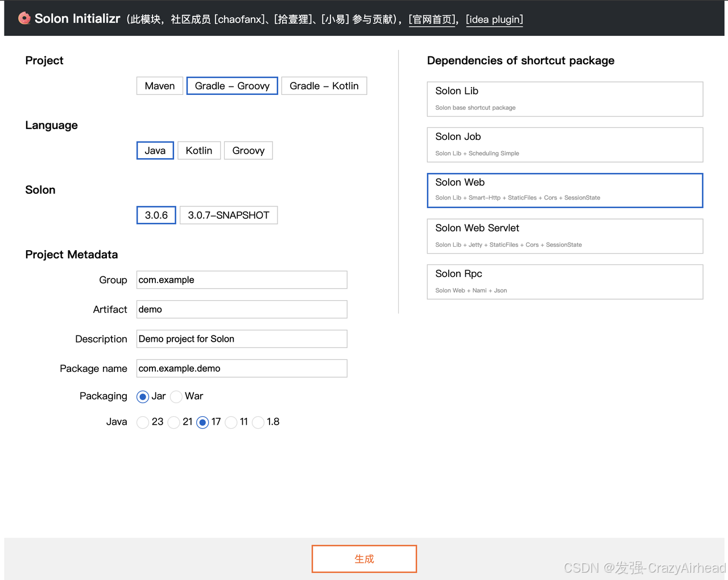
Task: Select Solon version 3.0.6
Action: coord(156,215)
